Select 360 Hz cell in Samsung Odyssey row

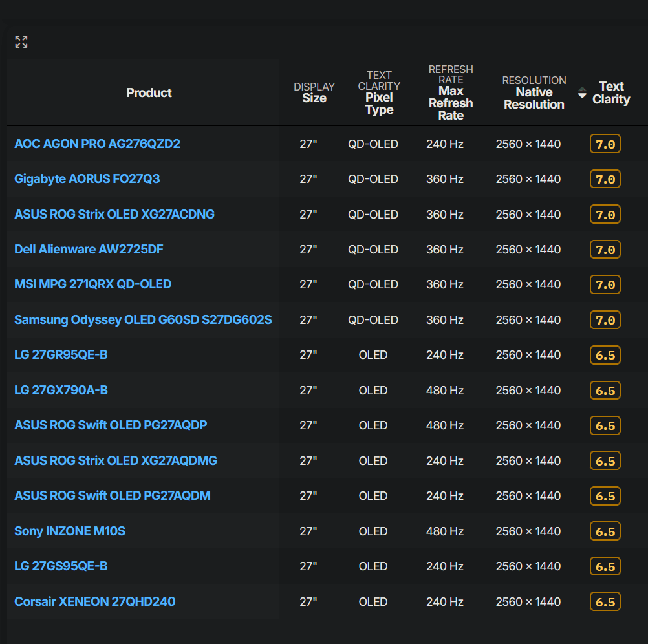pos(445,319)
